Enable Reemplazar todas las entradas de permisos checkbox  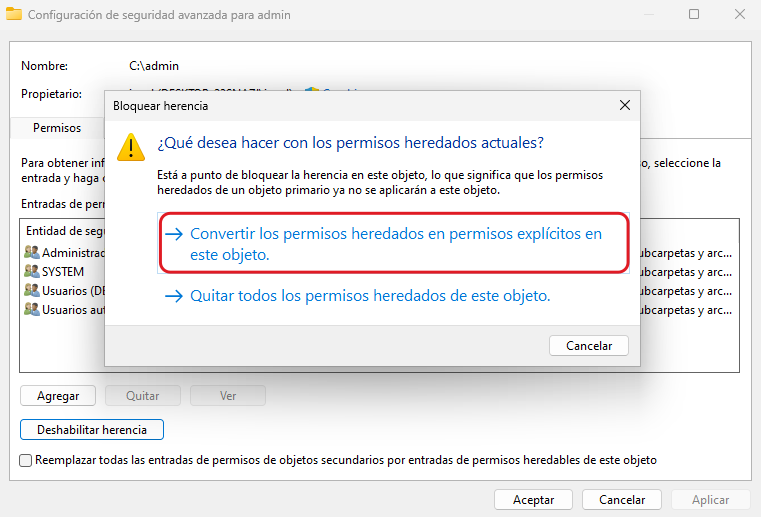(26, 461)
